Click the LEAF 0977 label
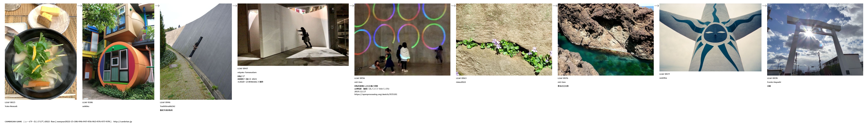The height and width of the screenshot is (125, 868). click(x=665, y=74)
